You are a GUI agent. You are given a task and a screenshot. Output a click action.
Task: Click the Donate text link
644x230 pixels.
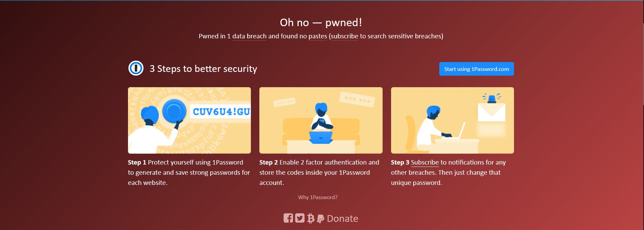coord(342,218)
